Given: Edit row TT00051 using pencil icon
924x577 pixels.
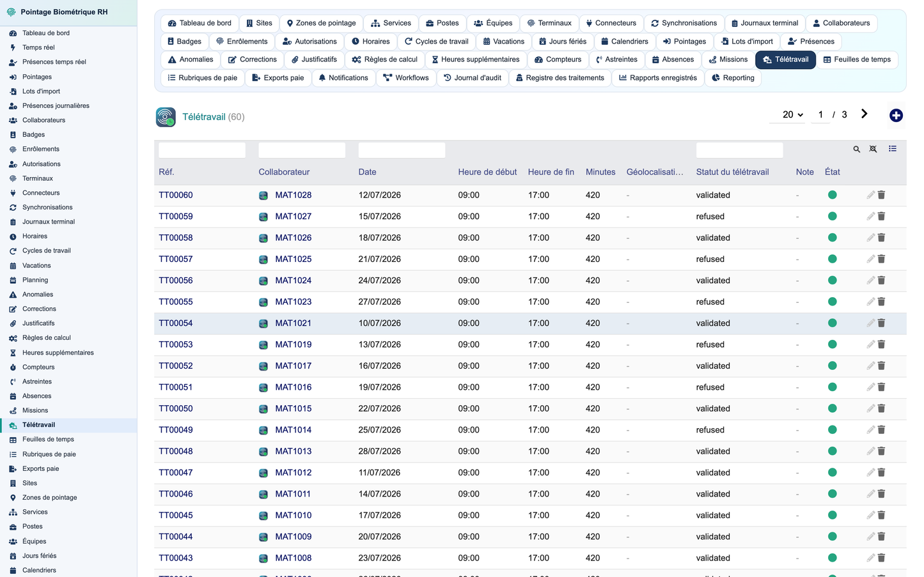Looking at the screenshot, I should [x=870, y=387].
